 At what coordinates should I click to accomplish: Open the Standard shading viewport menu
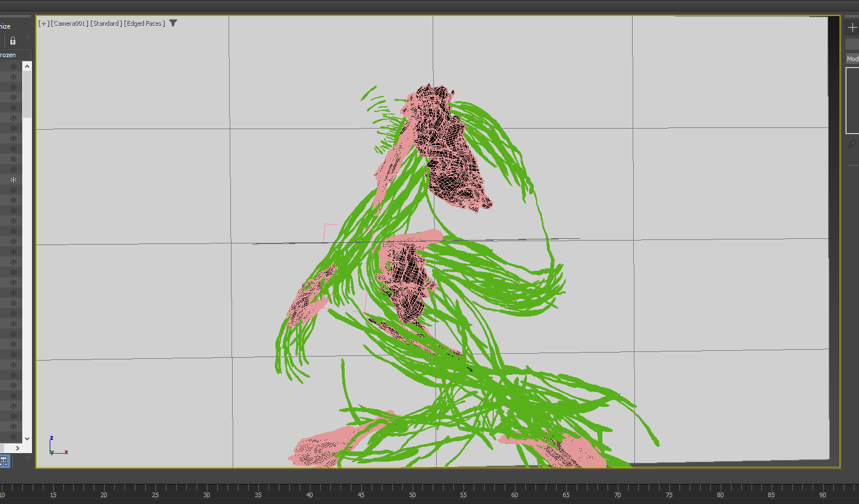coord(106,23)
